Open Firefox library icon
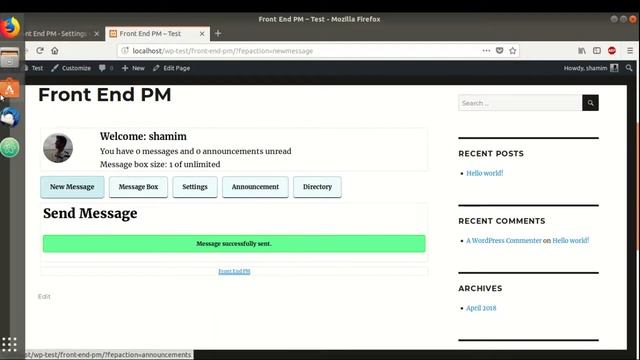This screenshot has width=640, height=360. point(582,51)
